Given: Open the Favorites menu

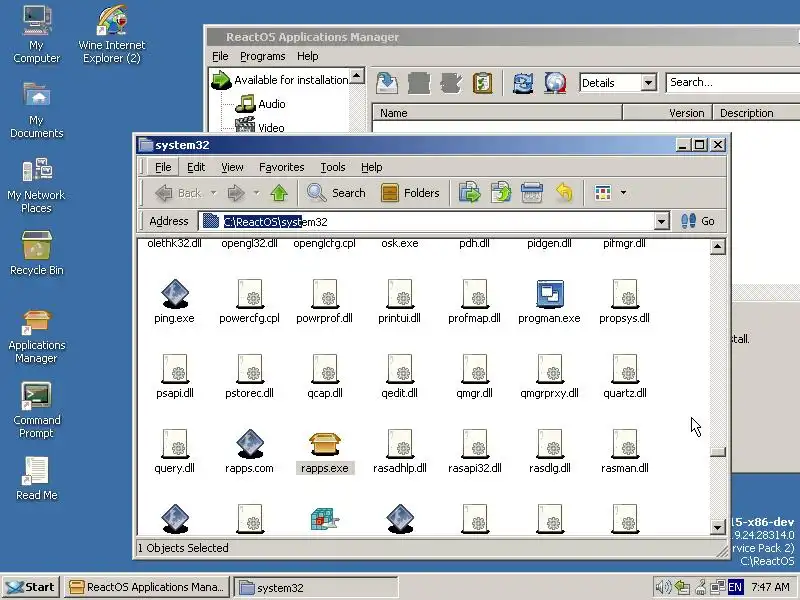Looking at the screenshot, I should pos(282,167).
